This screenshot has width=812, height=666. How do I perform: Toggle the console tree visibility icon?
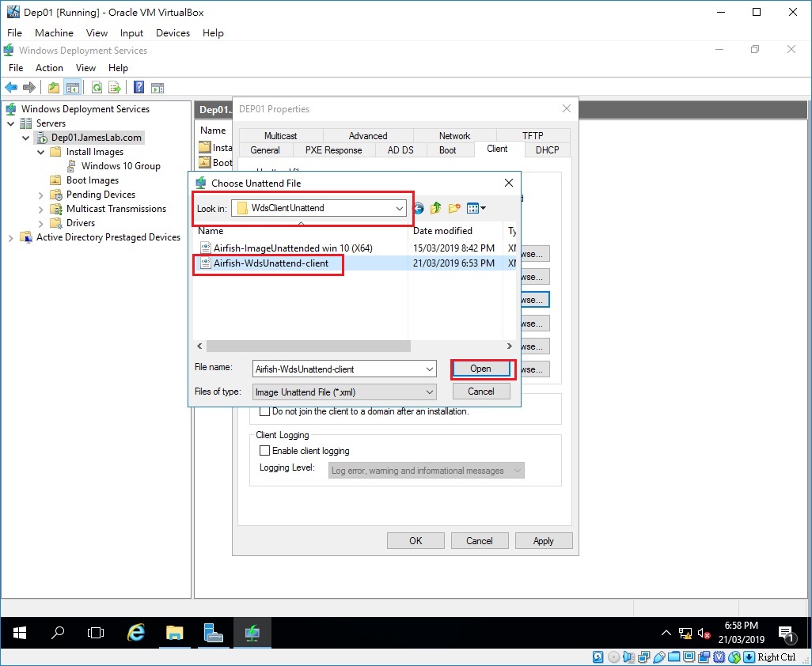click(73, 87)
